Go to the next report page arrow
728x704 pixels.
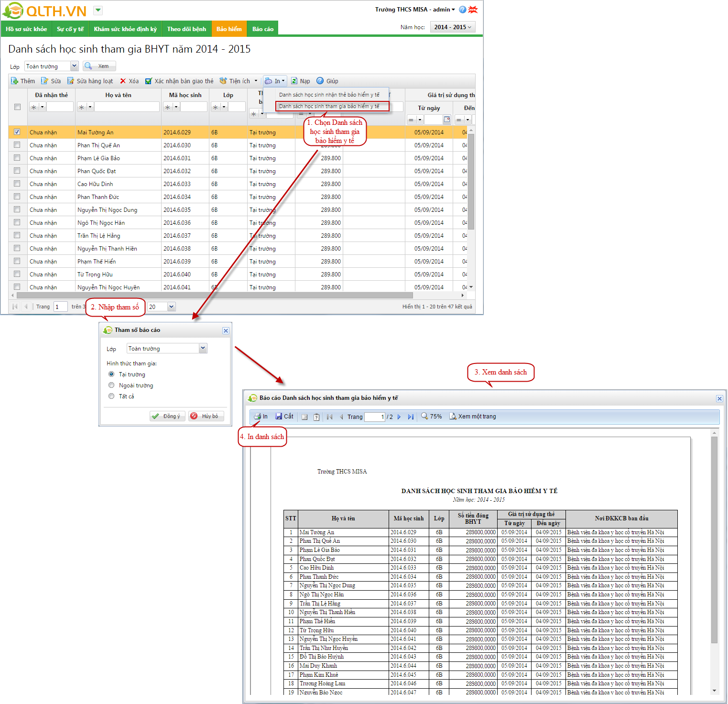point(399,417)
